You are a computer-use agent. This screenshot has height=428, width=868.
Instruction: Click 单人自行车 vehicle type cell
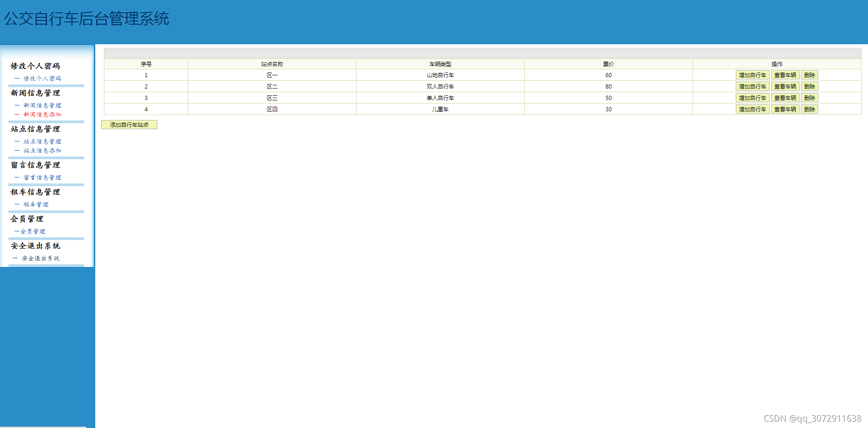coord(440,98)
